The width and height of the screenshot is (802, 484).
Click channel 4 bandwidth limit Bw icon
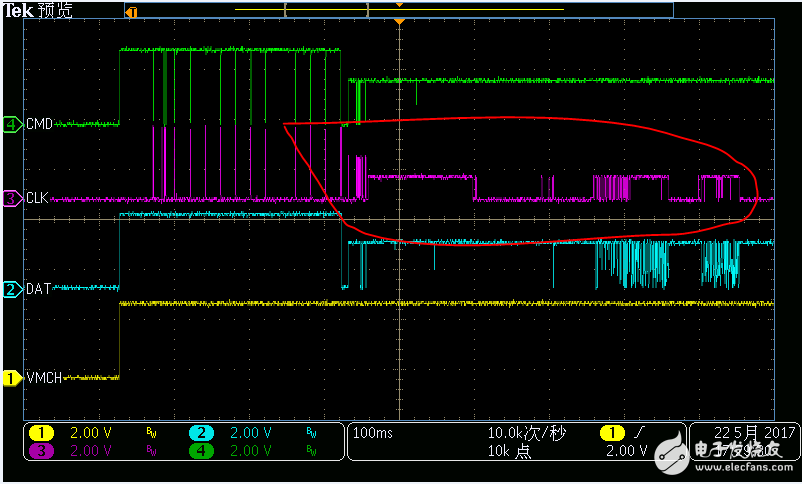pos(311,451)
